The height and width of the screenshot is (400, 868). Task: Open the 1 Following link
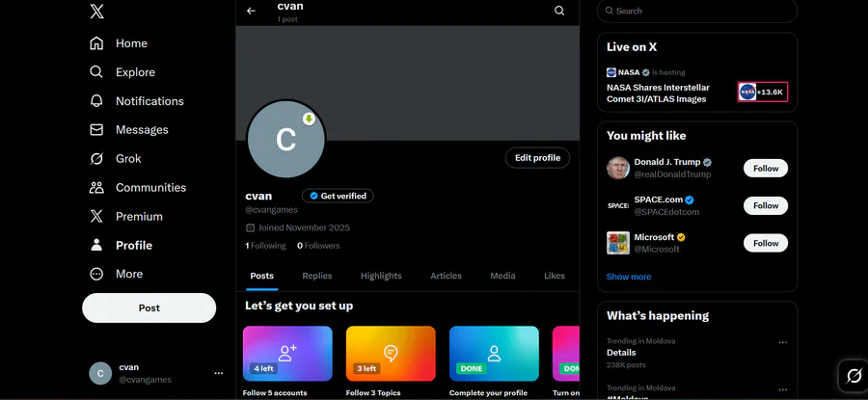(x=266, y=246)
